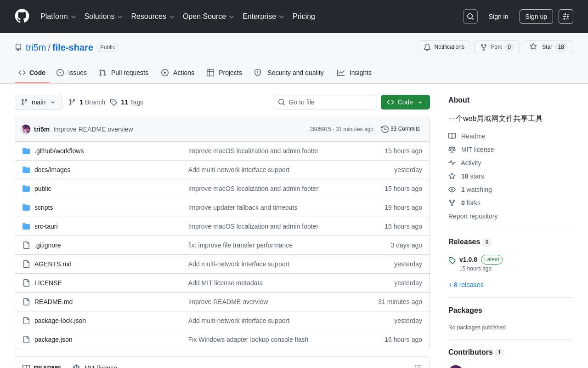Click the Report repository link
This screenshot has height=368, width=588.
(473, 216)
